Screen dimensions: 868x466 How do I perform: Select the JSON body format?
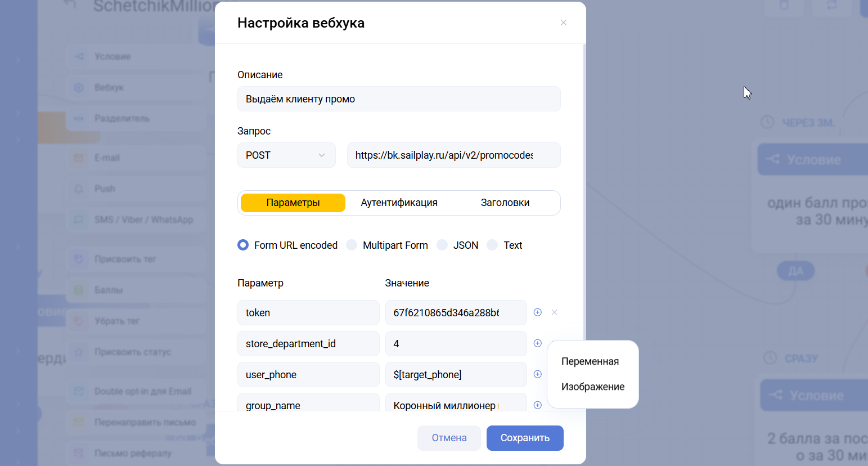(x=442, y=245)
